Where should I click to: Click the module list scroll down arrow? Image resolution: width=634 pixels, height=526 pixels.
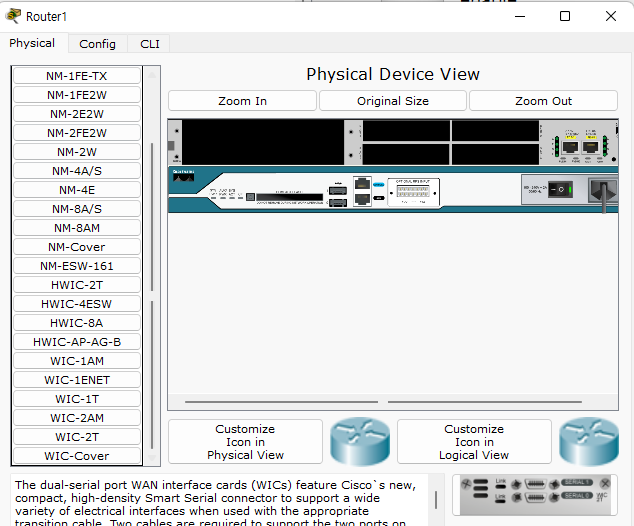pos(152,458)
